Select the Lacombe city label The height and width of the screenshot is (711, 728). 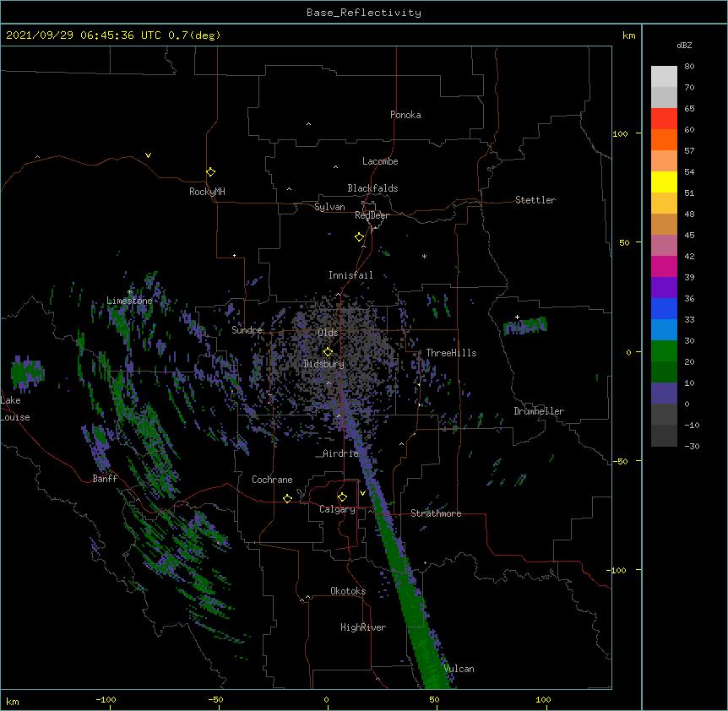coord(380,161)
